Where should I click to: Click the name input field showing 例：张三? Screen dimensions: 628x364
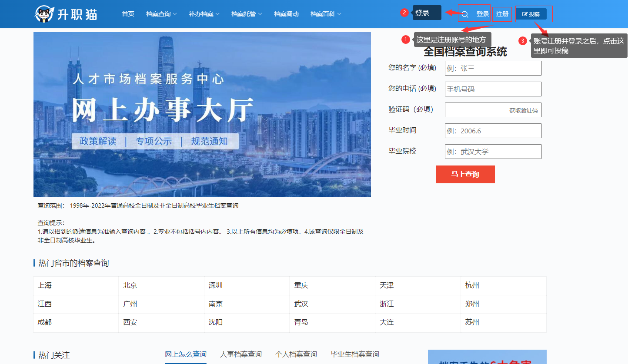(493, 68)
